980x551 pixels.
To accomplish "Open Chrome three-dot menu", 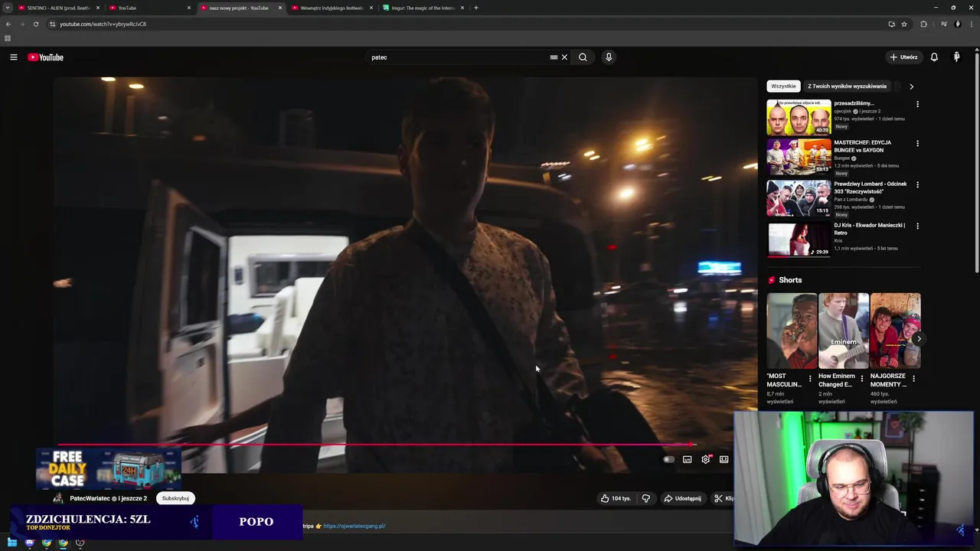I will pos(971,24).
